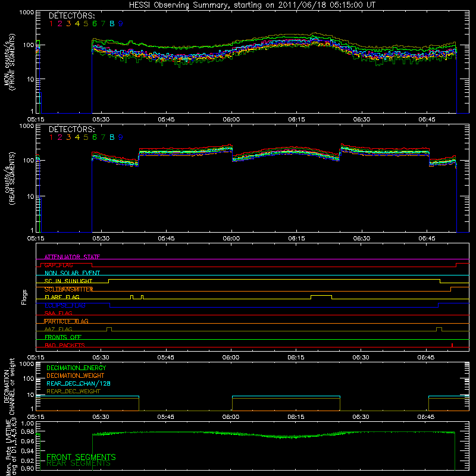Select cyan detector 8 in front segments legend
Viewport: 476px width, 476px height.
click(112, 24)
